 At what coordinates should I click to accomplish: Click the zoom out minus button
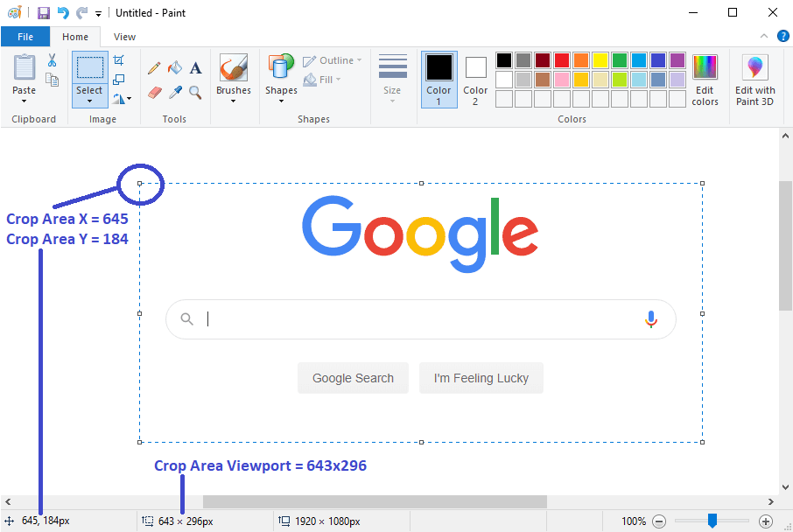coord(659,521)
